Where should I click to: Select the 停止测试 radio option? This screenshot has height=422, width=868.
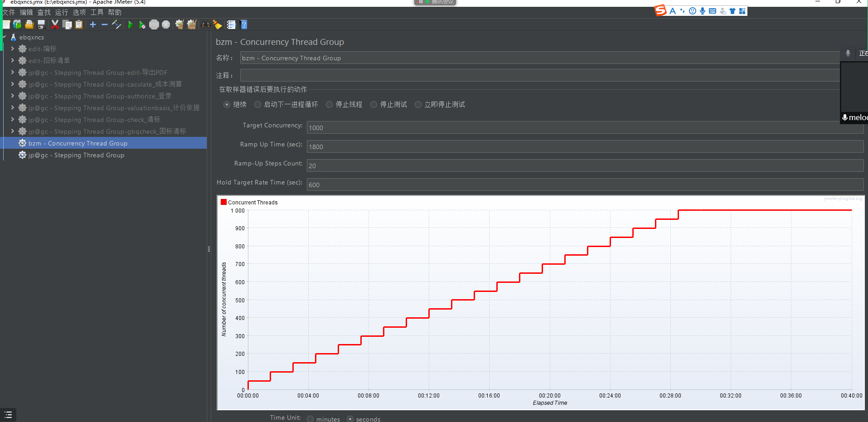(x=373, y=105)
